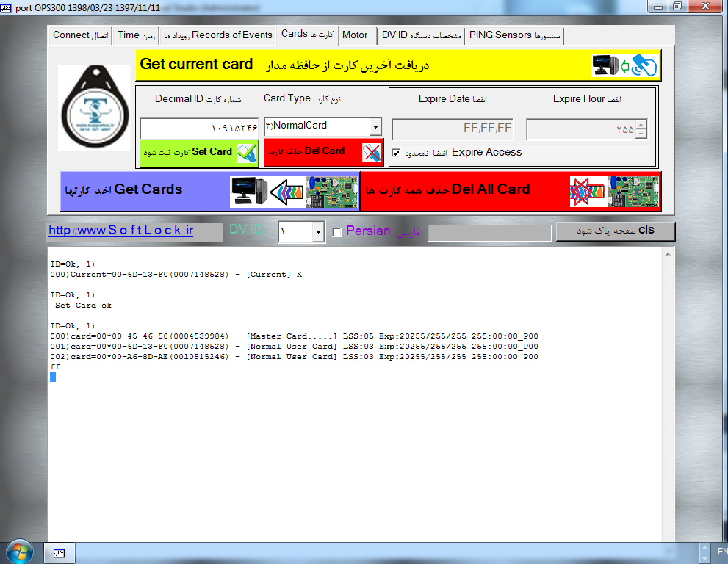Open the DV ID dropdown list
The width and height of the screenshot is (728, 564).
coord(318,232)
